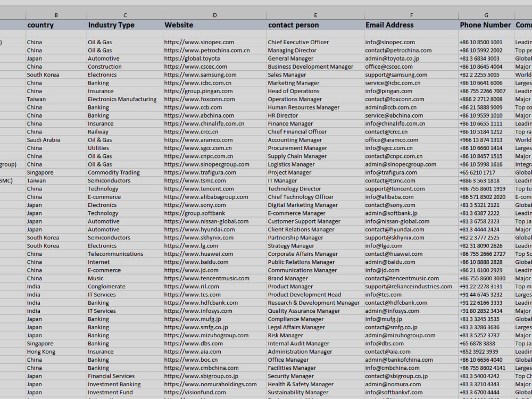Click the service@icbc.com.cn cell
The height and width of the screenshot is (399, 532).
pos(411,83)
